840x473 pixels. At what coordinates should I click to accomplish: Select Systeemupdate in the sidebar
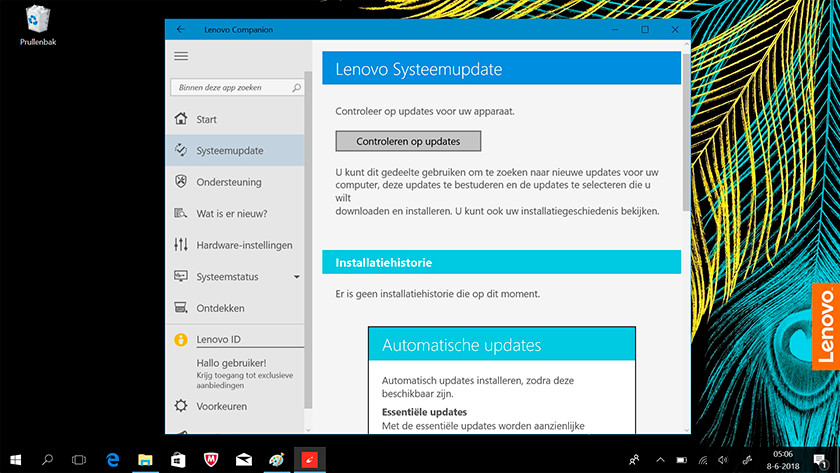point(235,150)
